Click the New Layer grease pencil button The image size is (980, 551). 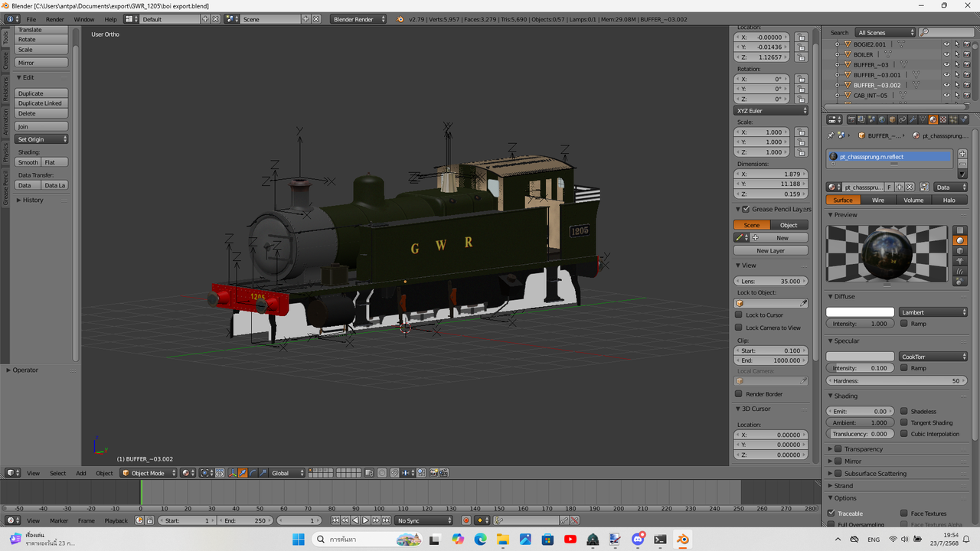coord(771,250)
